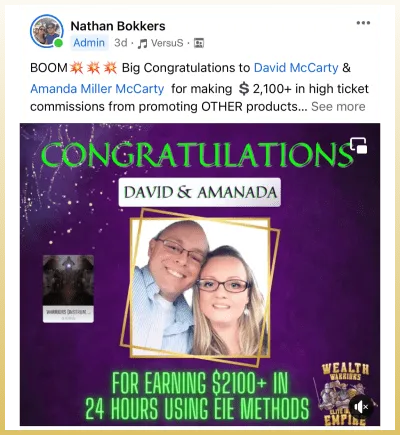Click the DAVID & AMANADA name banner
400x435 pixels.
tap(200, 192)
